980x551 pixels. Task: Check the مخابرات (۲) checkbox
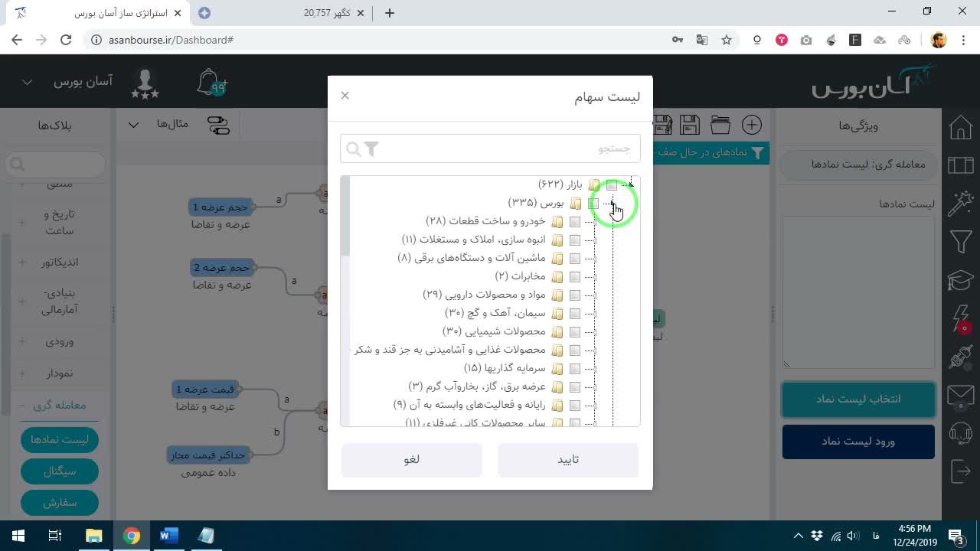tap(575, 277)
